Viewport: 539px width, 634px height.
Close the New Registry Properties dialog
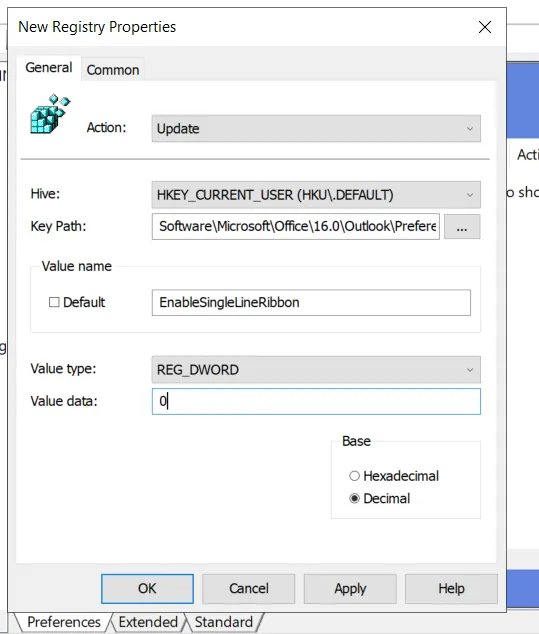tap(484, 27)
